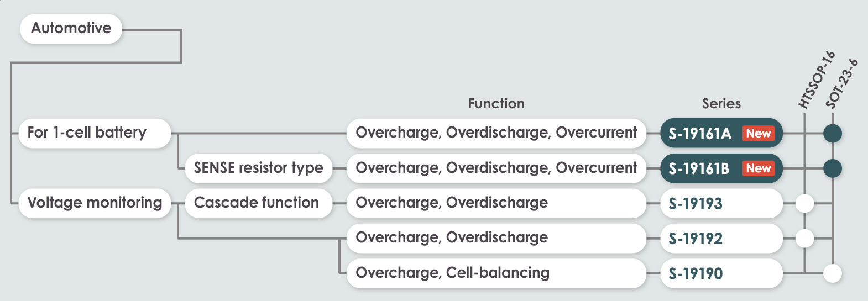Choose the Cascade function node

click(x=258, y=203)
